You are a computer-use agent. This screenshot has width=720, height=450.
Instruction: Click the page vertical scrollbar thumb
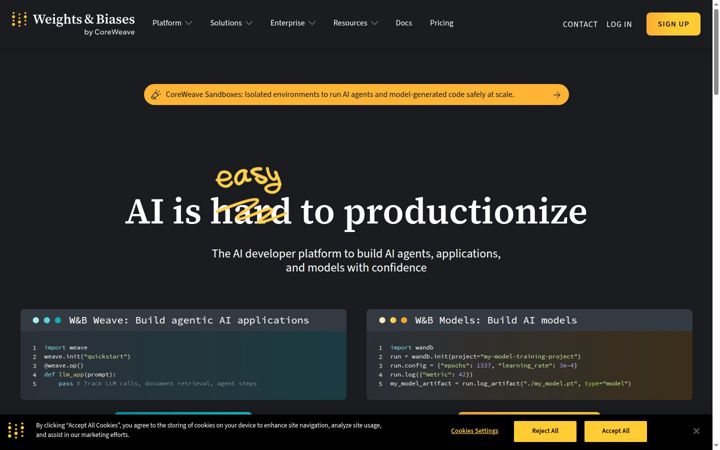(716, 51)
